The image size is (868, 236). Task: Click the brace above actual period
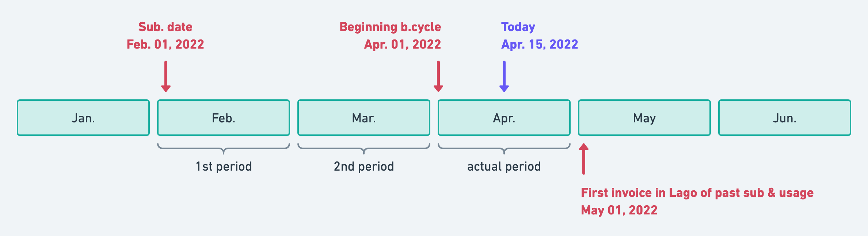pyautogui.click(x=504, y=149)
